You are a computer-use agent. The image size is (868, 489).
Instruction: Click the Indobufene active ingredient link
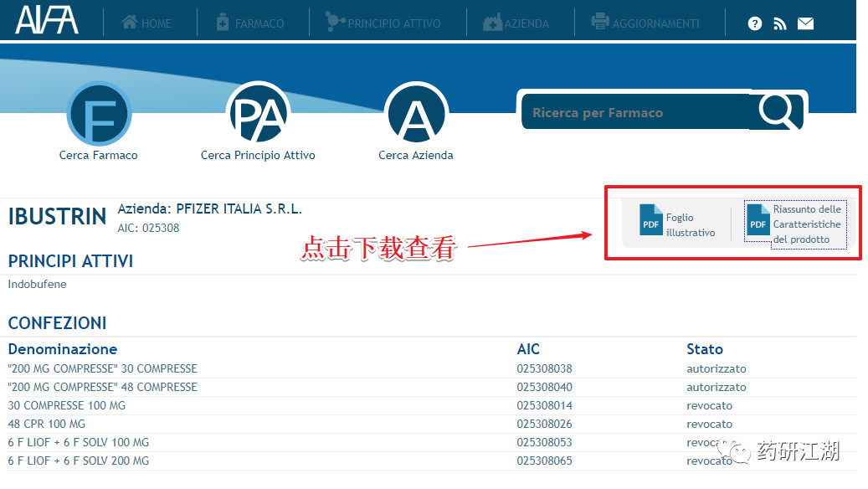tap(37, 284)
